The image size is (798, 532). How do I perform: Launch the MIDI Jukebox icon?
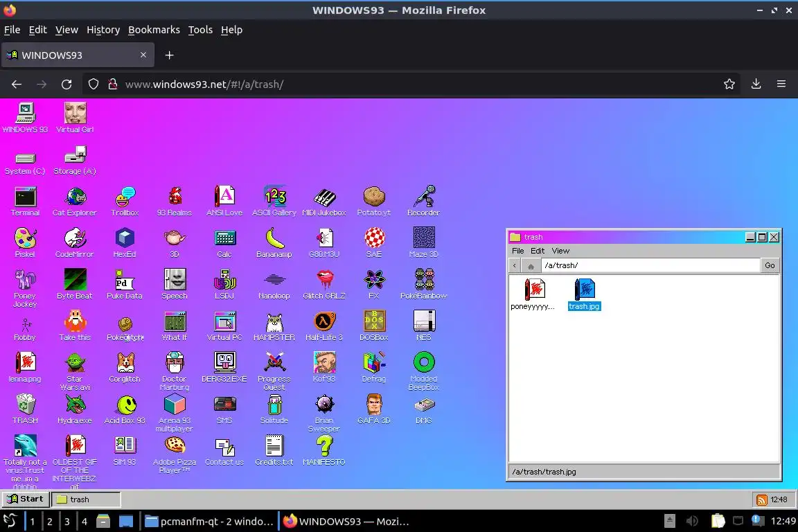tap(324, 202)
